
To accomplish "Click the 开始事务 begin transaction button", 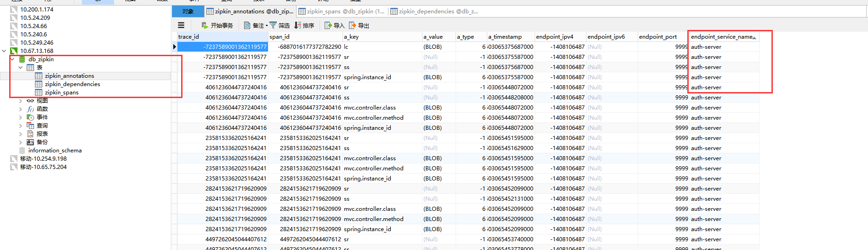I will coord(217,25).
